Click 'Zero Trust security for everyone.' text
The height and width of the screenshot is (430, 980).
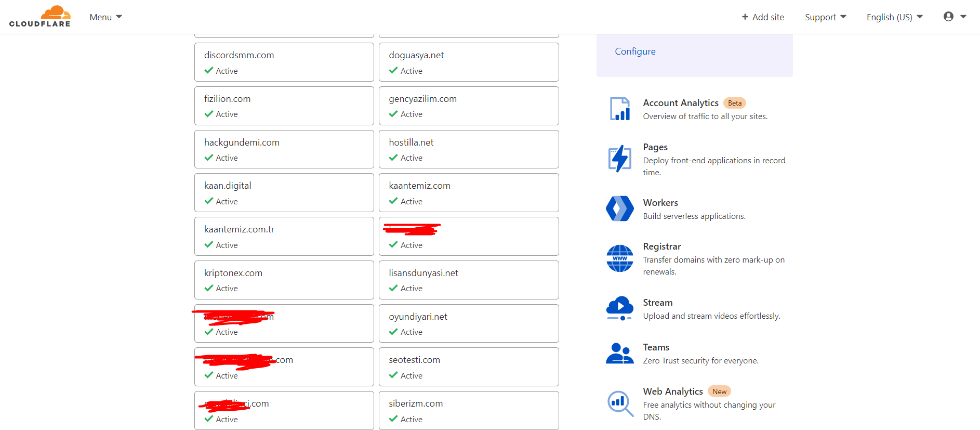tap(700, 361)
